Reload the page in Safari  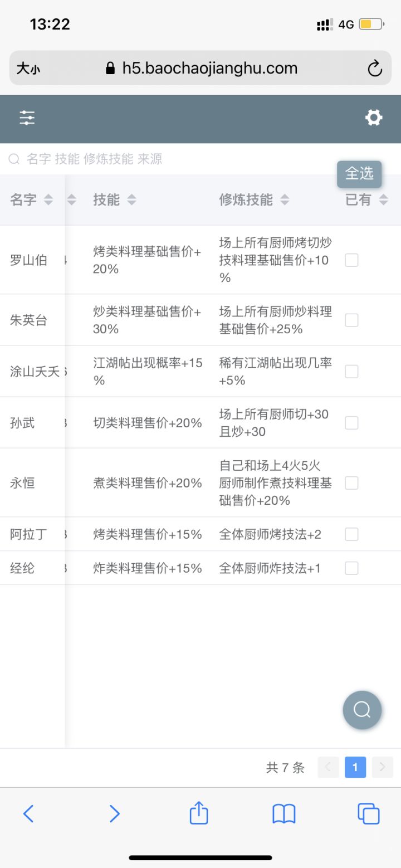point(375,69)
